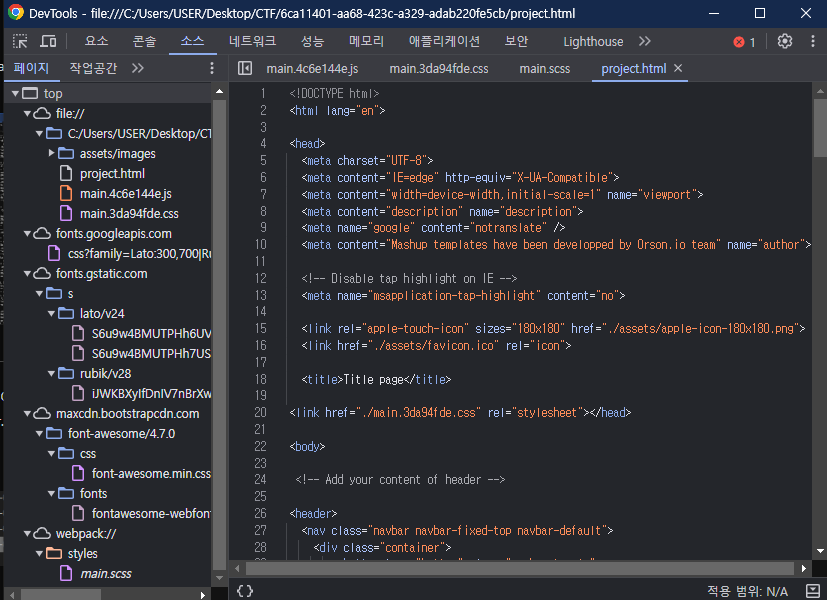The image size is (827, 600).
Task: Collapse the C:/Users/USER/Desktop folder
Action: (40, 133)
